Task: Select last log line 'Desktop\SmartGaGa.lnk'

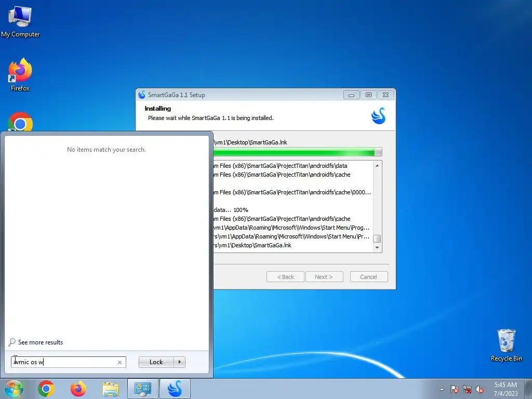Action: click(252, 245)
